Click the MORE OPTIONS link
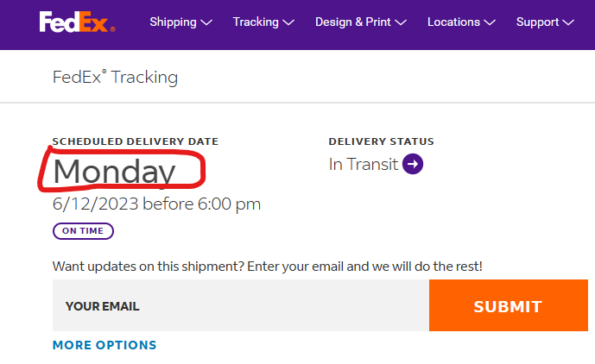 click(x=104, y=345)
